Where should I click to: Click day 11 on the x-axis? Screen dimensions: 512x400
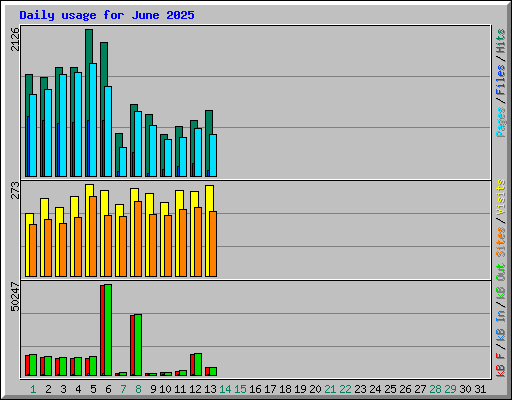tap(180, 389)
